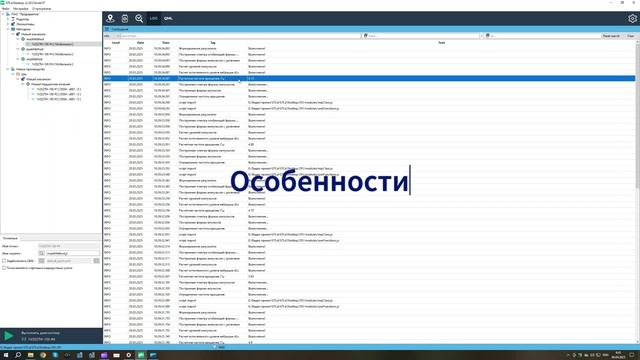Collapse the peakMethod tree node
Image resolution: width=640 pixels, height=360 pixels.
tap(18, 49)
